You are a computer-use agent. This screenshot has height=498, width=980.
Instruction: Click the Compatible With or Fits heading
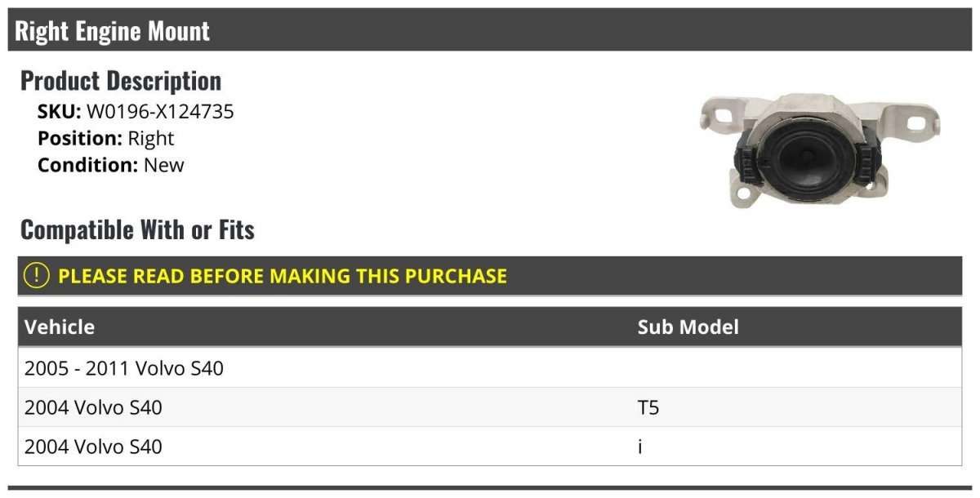coord(137,230)
